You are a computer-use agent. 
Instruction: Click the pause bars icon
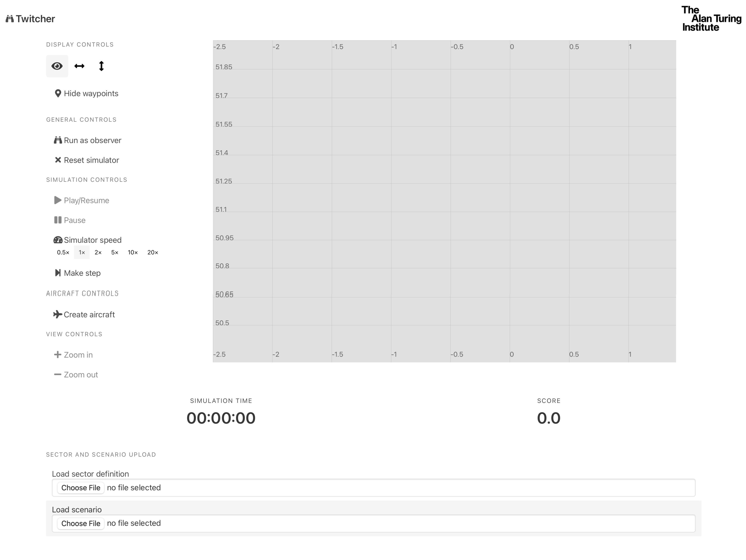pyautogui.click(x=58, y=220)
